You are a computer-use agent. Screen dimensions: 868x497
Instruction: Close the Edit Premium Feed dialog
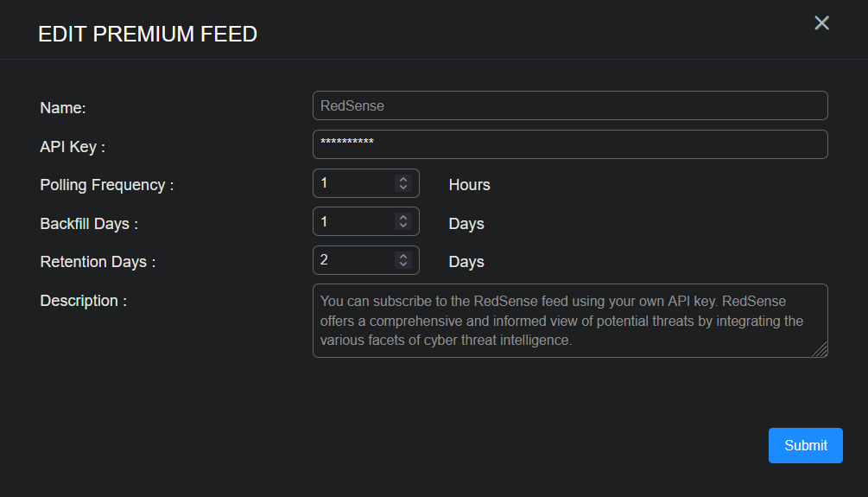[x=821, y=23]
